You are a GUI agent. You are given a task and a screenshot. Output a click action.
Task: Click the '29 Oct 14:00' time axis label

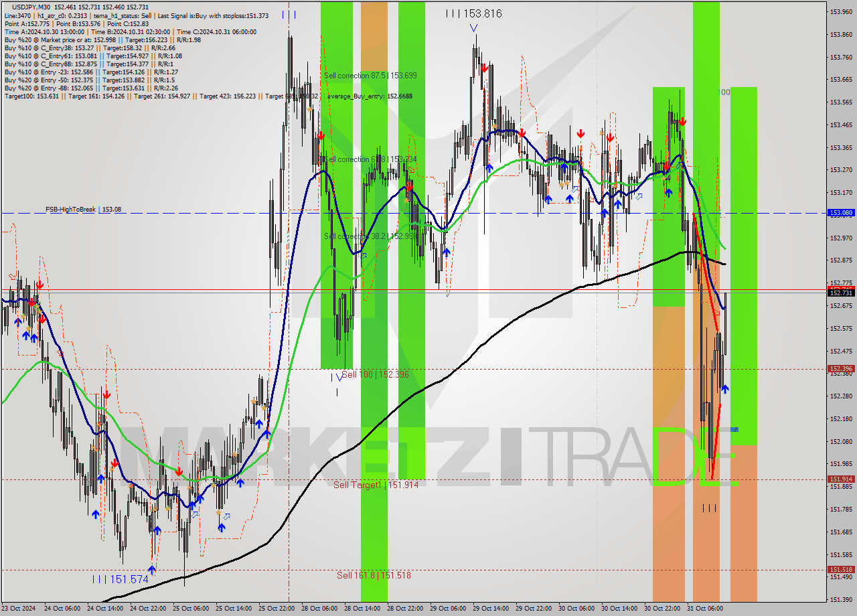click(491, 609)
